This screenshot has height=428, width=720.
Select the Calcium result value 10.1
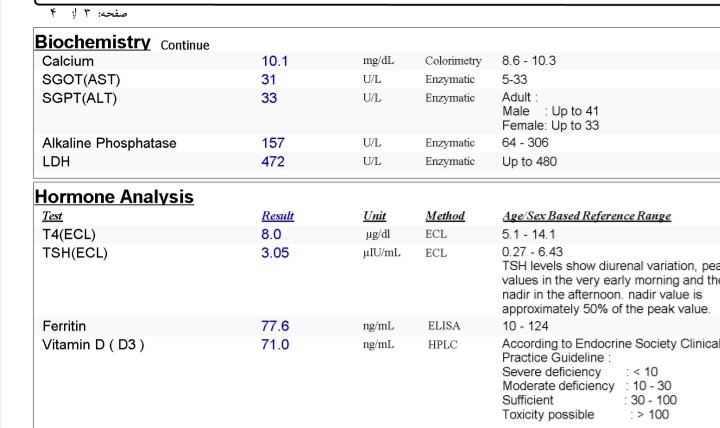[x=274, y=61]
